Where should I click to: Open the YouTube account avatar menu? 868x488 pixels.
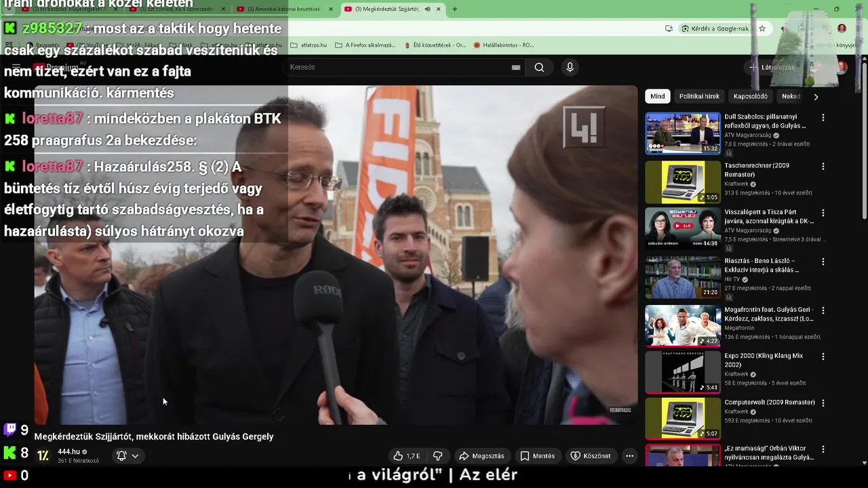tap(842, 67)
